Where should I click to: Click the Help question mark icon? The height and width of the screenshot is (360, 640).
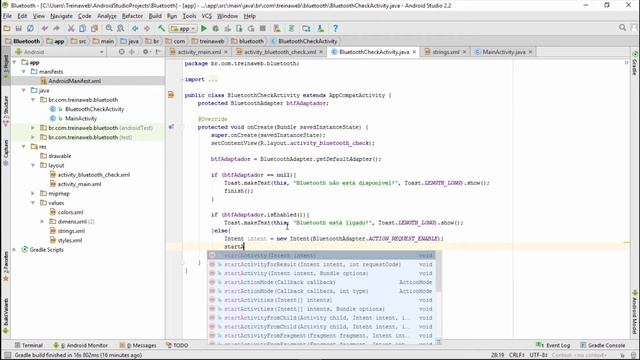point(336,29)
